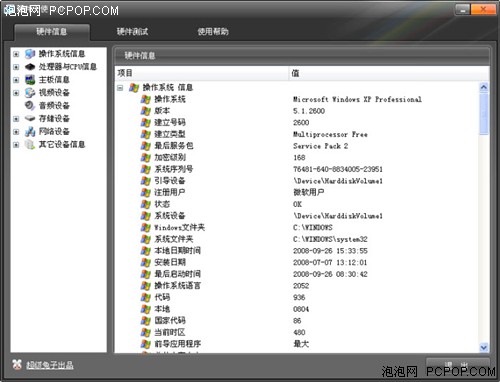The height and width of the screenshot is (382, 500).
Task: Click value Microsoft Windows XP Professional
Action: click(x=357, y=99)
